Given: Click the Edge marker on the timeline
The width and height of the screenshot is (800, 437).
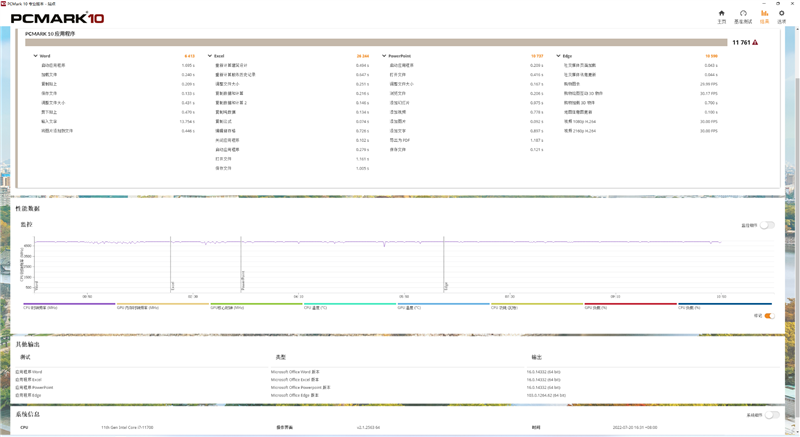Looking at the screenshot, I should click(x=446, y=286).
